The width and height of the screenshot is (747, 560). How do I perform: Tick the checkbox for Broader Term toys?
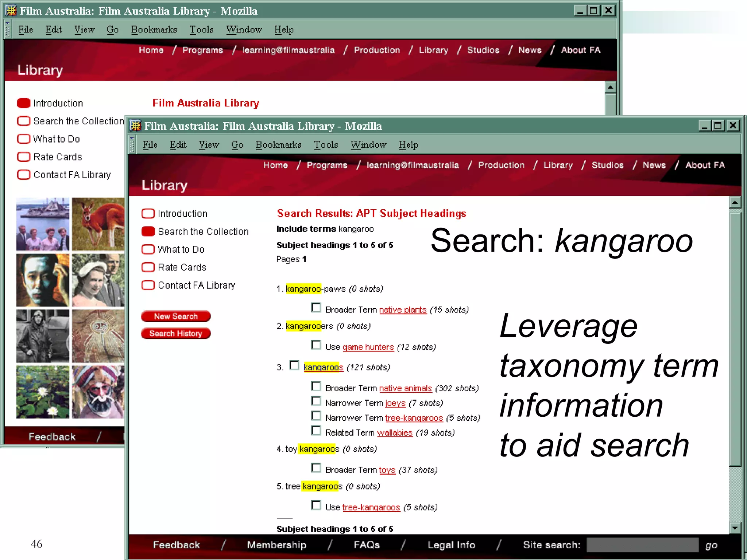pos(316,468)
